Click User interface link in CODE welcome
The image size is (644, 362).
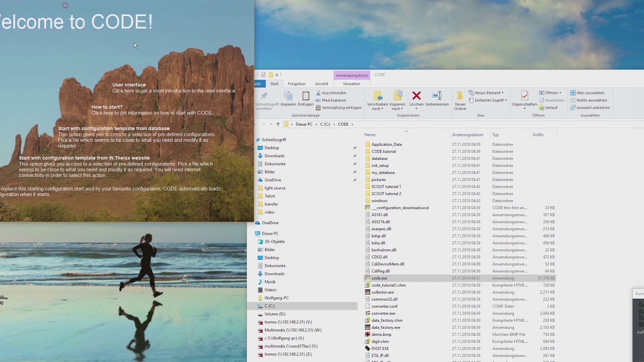pyautogui.click(x=129, y=85)
